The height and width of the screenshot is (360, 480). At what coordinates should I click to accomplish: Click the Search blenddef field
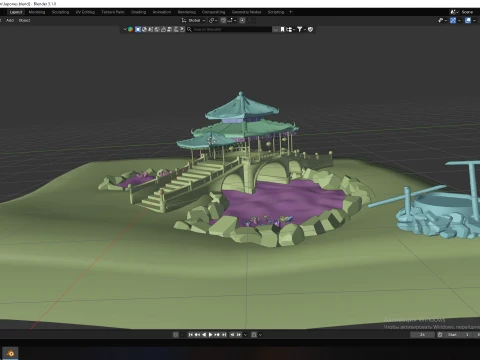[x=230, y=29]
